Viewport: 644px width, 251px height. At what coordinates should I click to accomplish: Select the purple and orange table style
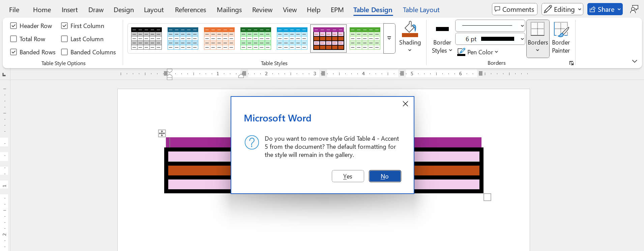(328, 38)
